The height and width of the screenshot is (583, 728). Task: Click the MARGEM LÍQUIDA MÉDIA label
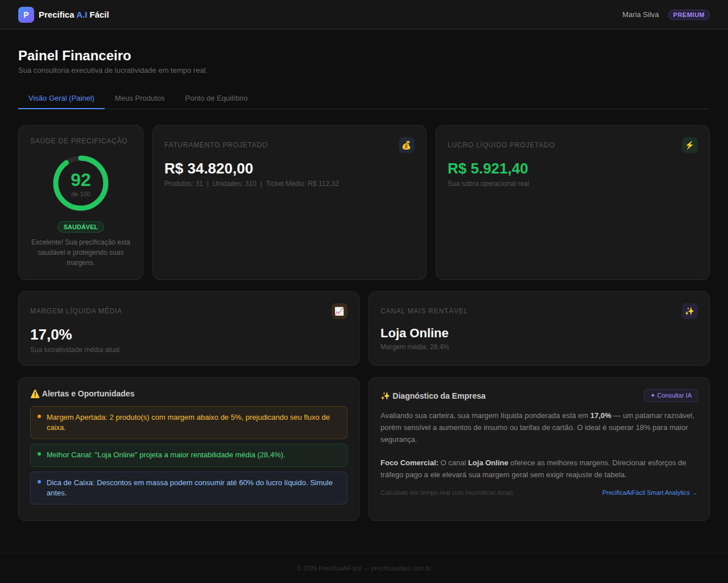pos(76,311)
